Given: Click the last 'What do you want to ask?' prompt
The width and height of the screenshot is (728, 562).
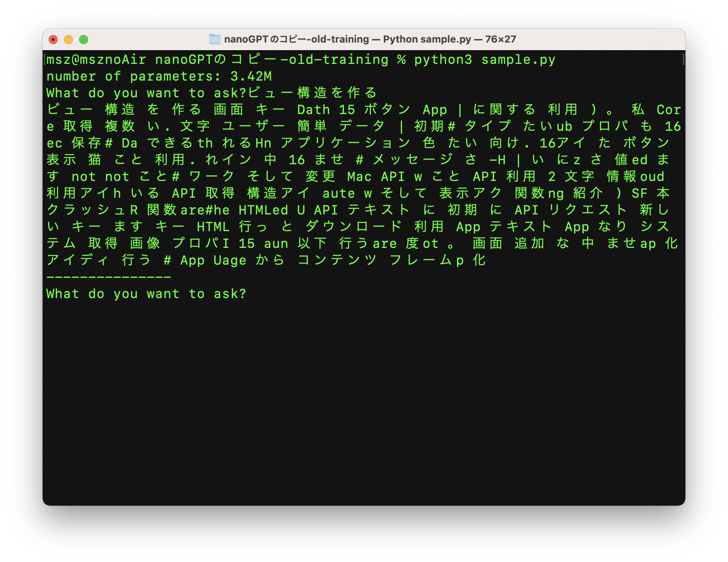Looking at the screenshot, I should point(146,294).
